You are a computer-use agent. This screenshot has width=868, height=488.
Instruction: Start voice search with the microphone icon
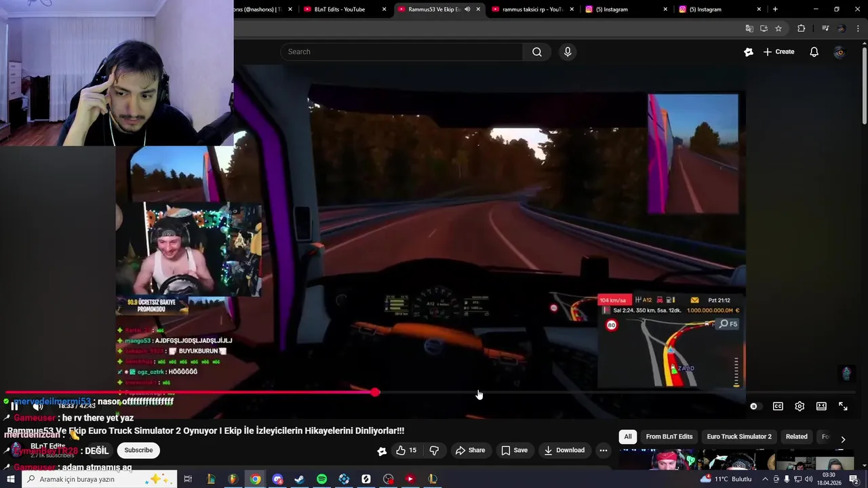coord(568,52)
